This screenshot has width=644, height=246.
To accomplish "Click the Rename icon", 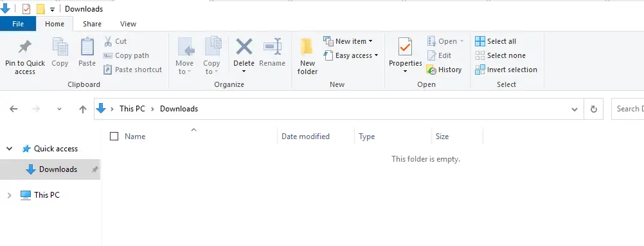I will click(x=273, y=46).
